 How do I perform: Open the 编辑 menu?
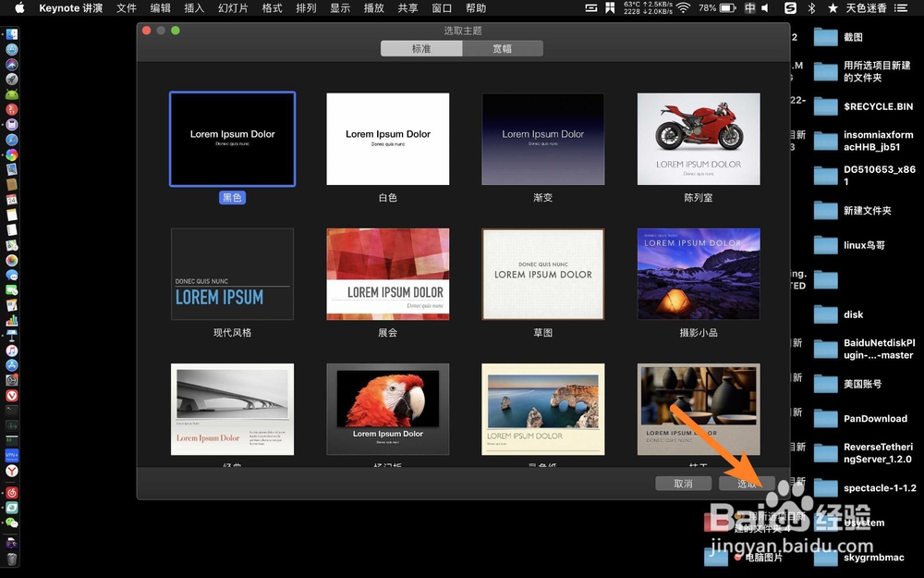coord(160,7)
